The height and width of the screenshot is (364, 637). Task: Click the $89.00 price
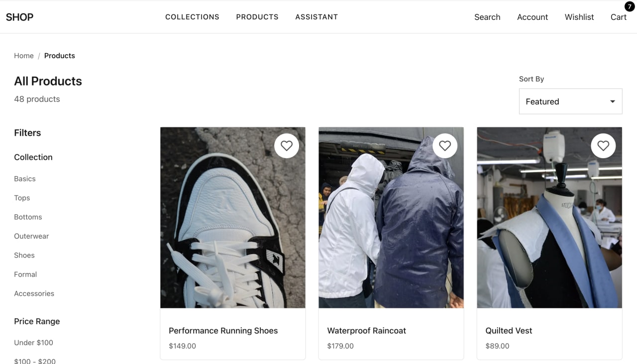click(498, 346)
